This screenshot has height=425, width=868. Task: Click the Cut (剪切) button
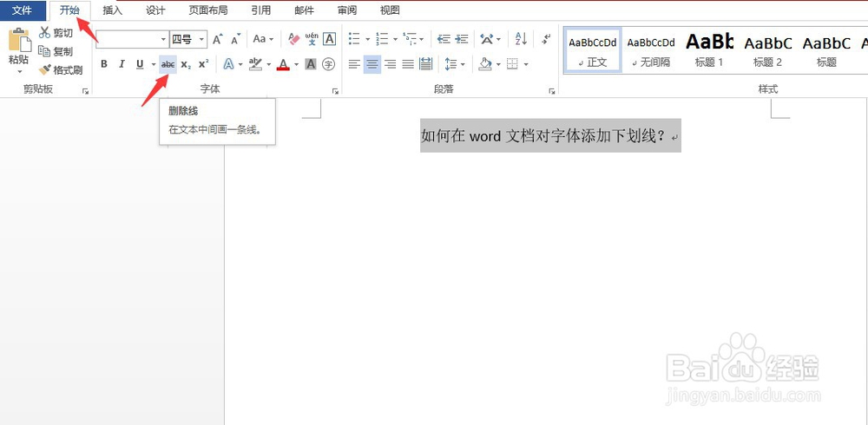click(56, 33)
